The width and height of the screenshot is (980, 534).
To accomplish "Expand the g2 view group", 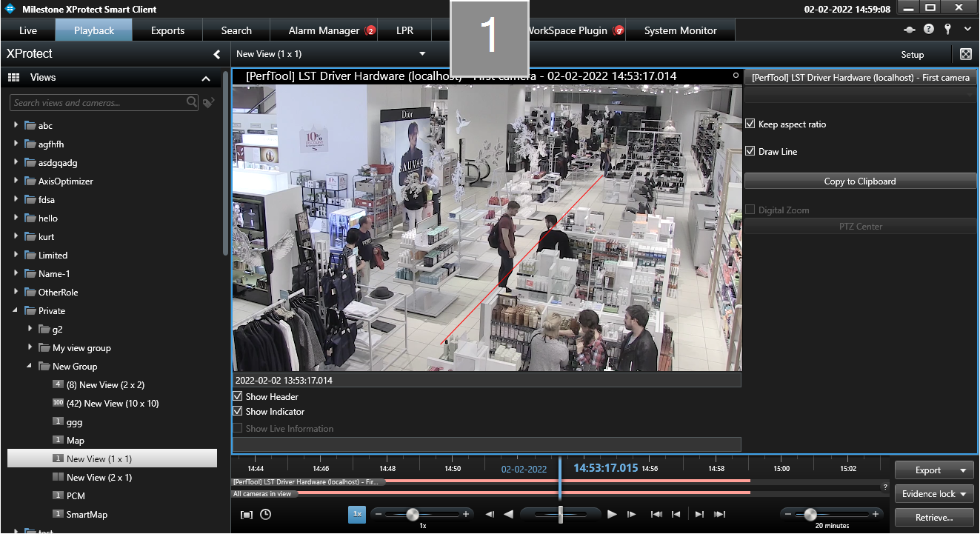I will [30, 329].
